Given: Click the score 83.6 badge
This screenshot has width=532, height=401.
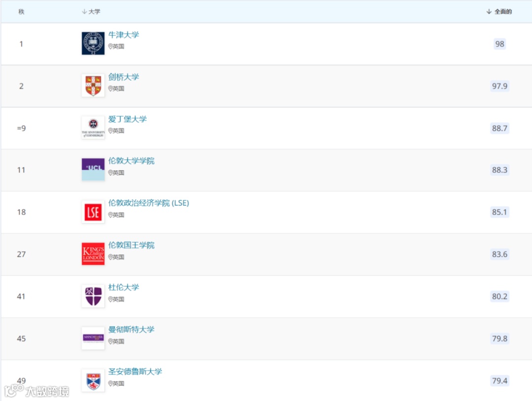Looking at the screenshot, I should [499, 254].
